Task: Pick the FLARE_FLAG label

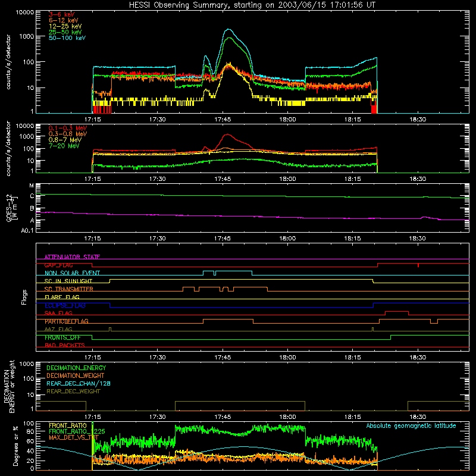Action: (x=62, y=297)
